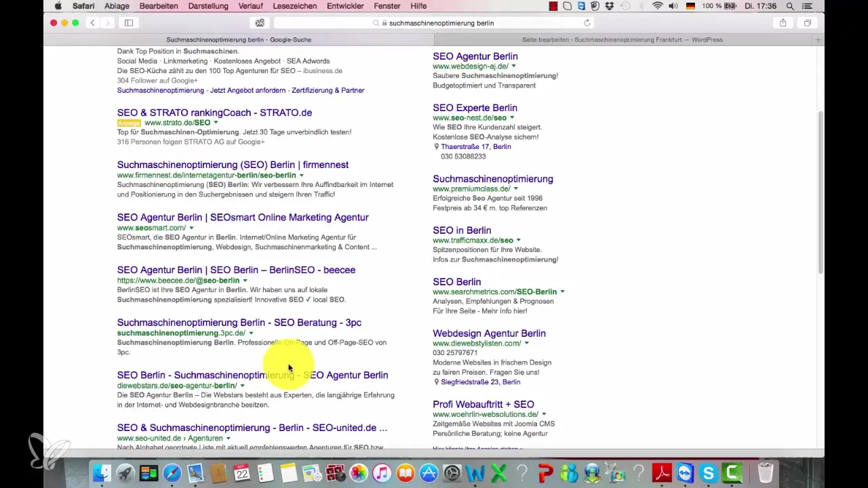This screenshot has width=868, height=488.
Task: Expand dropdown arrow beside www.seo-nest.de/seo
Action: pos(512,118)
